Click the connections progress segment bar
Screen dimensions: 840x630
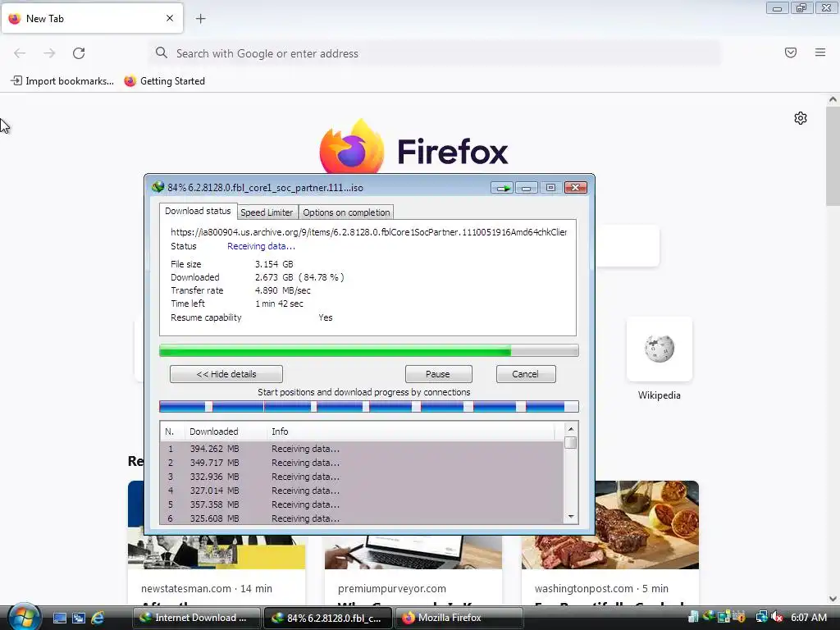point(368,407)
